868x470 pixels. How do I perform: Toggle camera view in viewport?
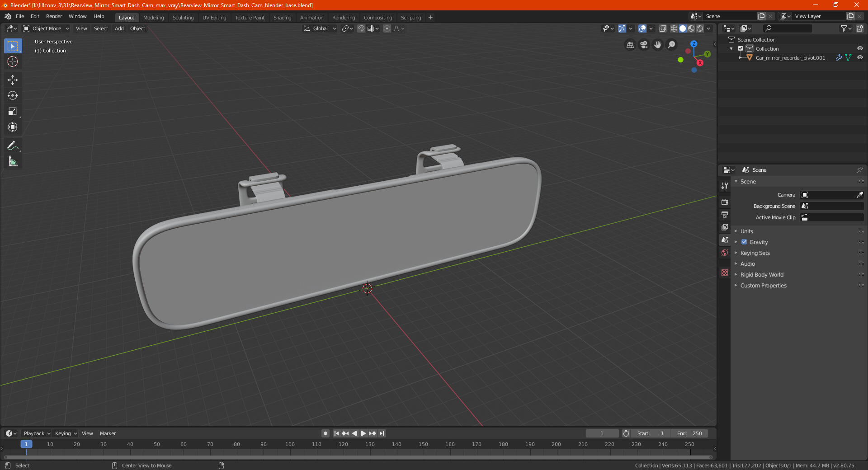(x=644, y=45)
